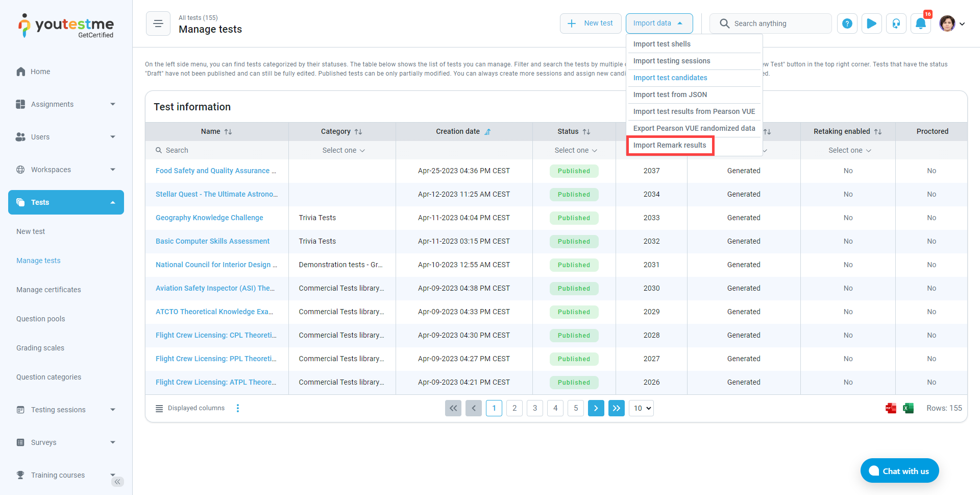
Task: Open Geography Knowledge Challenge test link
Action: coord(209,218)
